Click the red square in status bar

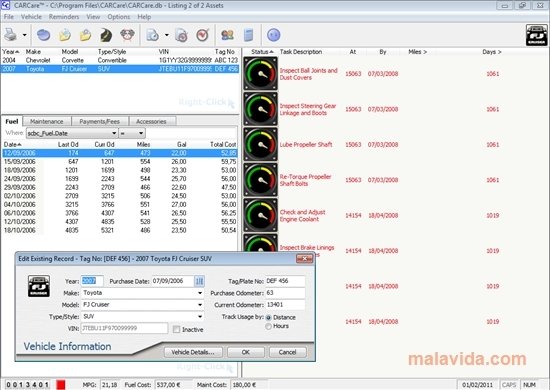(61, 385)
